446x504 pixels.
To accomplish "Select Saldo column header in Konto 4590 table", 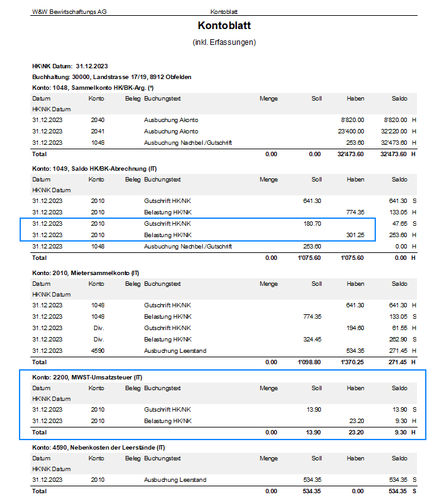I will point(399,458).
